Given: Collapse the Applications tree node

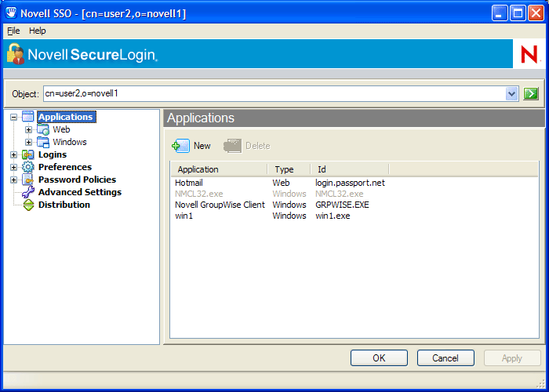Looking at the screenshot, I should [x=13, y=117].
